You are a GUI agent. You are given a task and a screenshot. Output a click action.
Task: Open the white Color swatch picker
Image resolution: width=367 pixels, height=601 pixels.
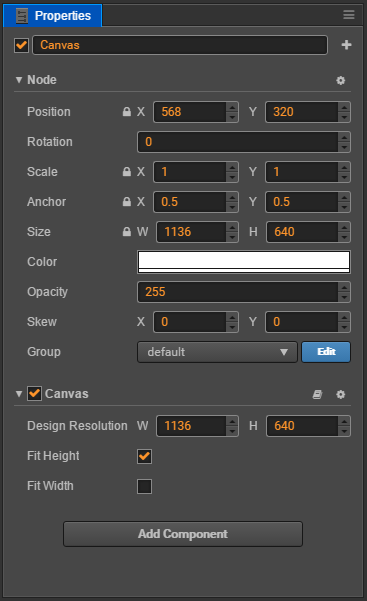tap(244, 262)
